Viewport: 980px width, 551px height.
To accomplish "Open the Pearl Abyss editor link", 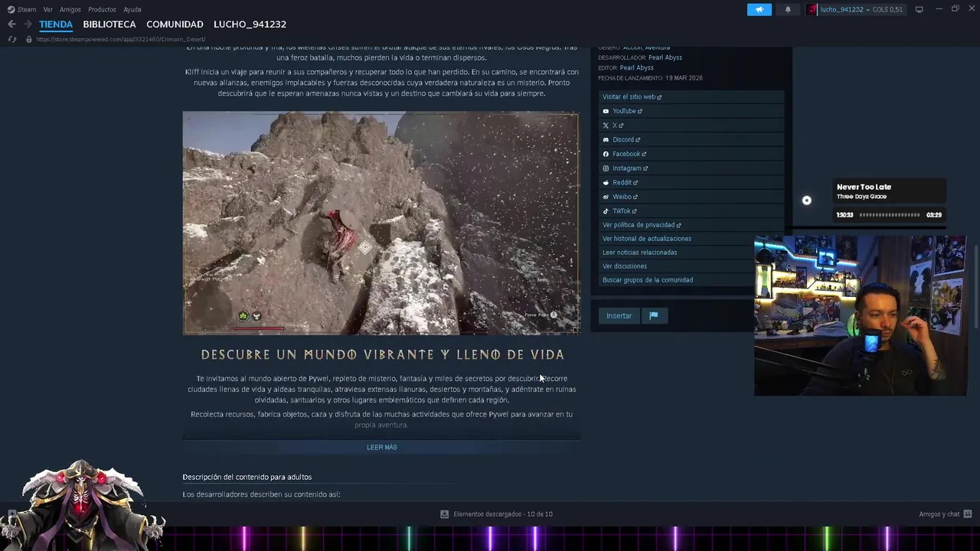I will click(x=637, y=67).
